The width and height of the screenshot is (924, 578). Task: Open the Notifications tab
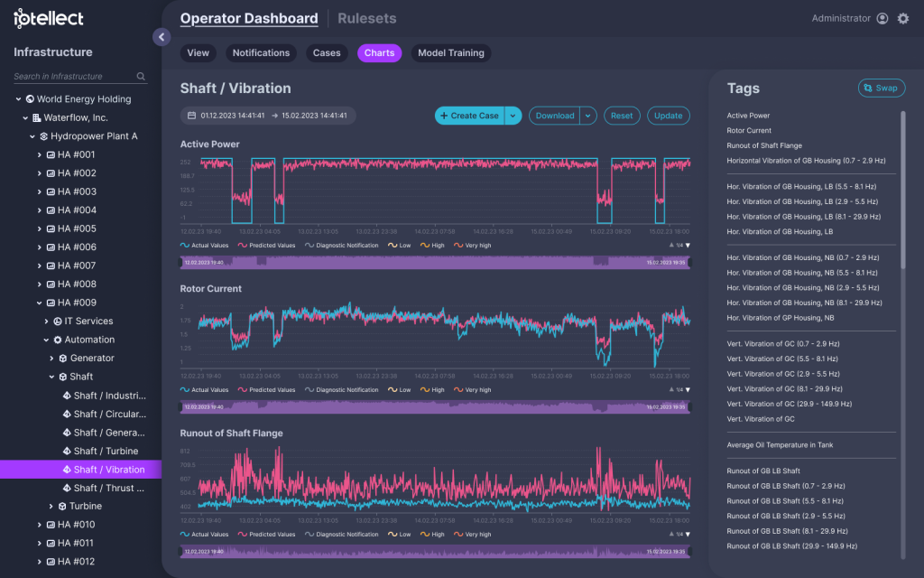click(261, 53)
